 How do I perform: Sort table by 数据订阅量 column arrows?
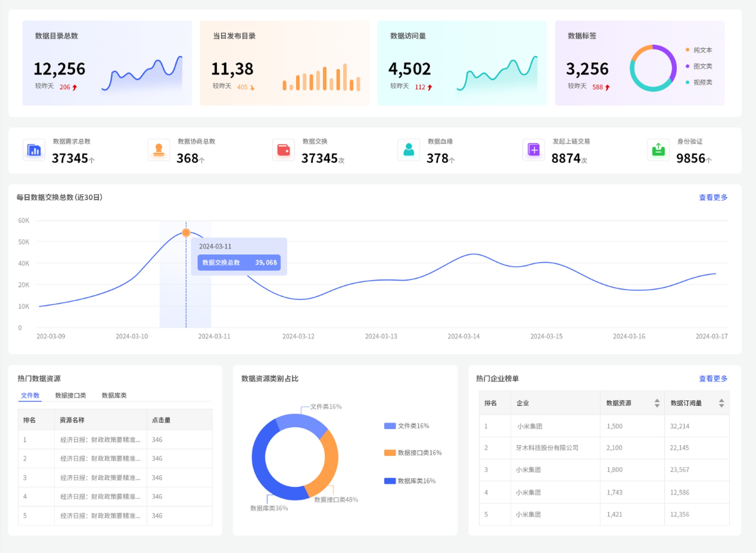tap(721, 403)
